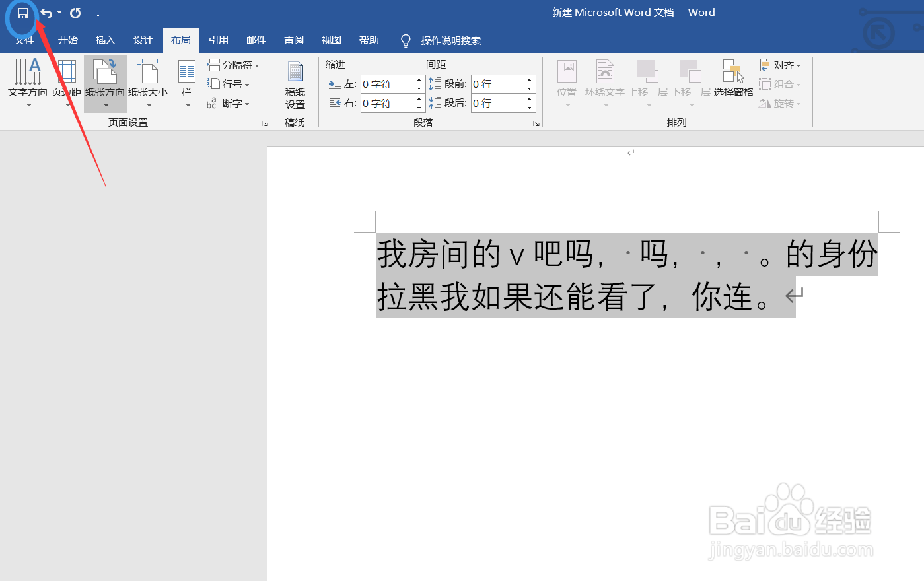This screenshot has width=924, height=581.
Task: Open 页边距 margins menu
Action: [67, 83]
